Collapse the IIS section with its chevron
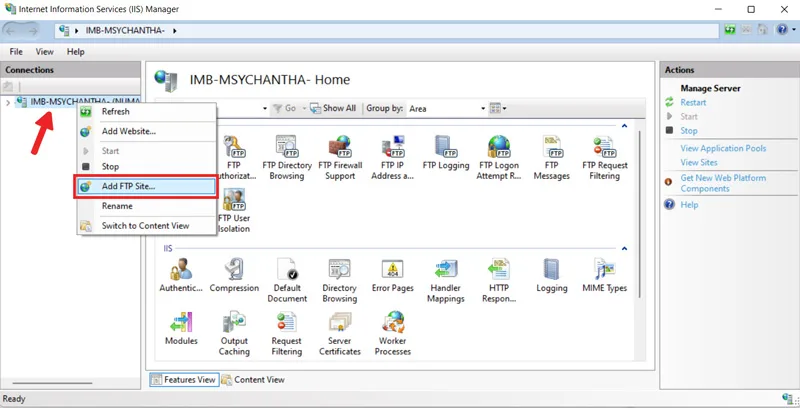The height and width of the screenshot is (408, 800). click(x=624, y=248)
